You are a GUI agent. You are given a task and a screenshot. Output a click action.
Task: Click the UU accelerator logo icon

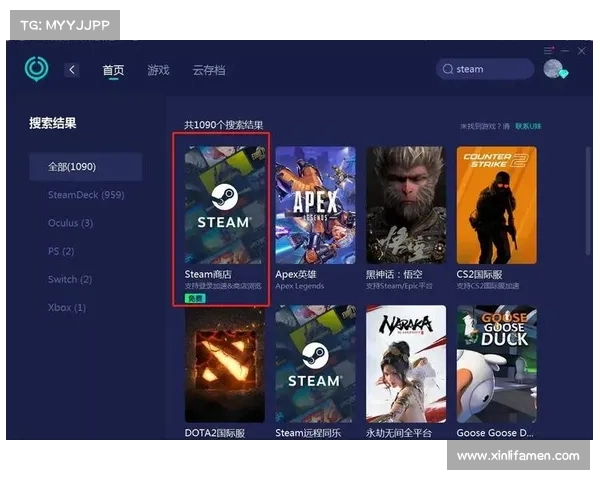click(x=36, y=69)
